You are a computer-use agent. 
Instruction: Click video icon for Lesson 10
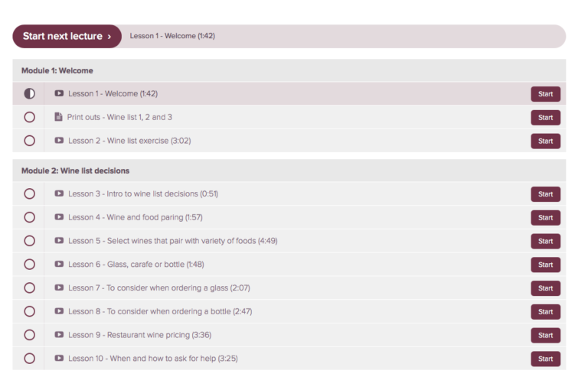[x=59, y=359]
